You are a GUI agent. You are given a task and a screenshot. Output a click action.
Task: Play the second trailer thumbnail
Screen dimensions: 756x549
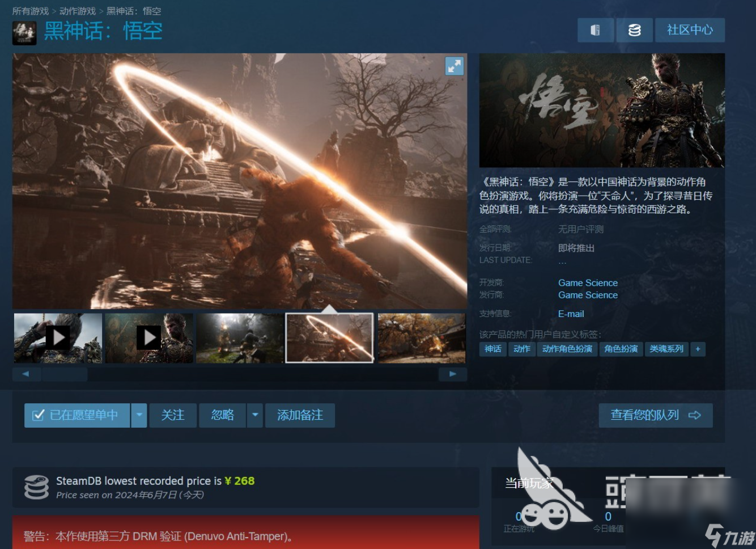point(149,338)
